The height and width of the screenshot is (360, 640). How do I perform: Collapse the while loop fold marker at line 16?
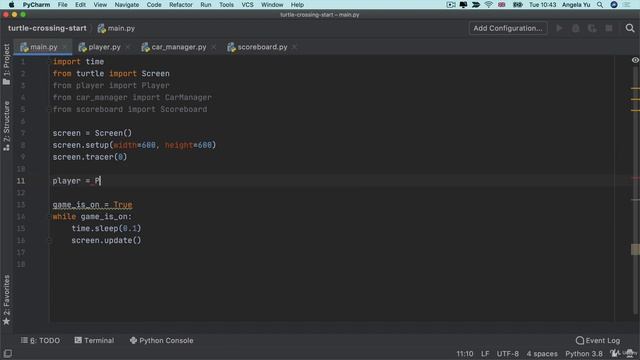pyautogui.click(x=50, y=240)
